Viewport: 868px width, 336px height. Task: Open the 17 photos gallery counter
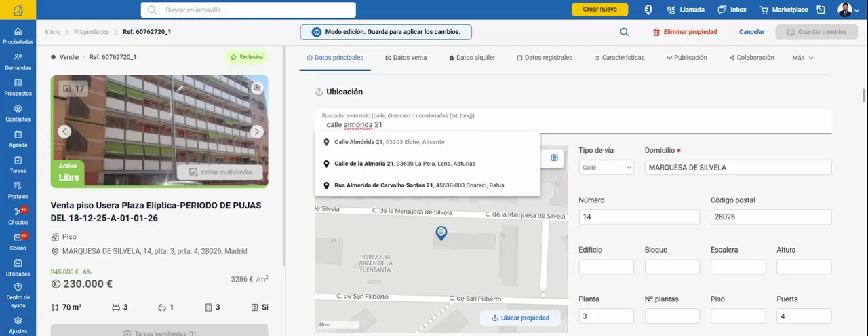click(73, 89)
